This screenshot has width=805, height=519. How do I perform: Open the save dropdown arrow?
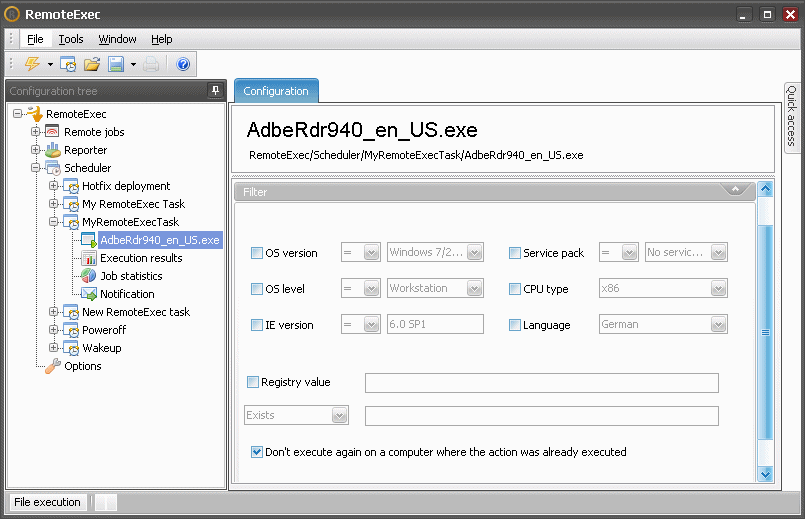133,65
